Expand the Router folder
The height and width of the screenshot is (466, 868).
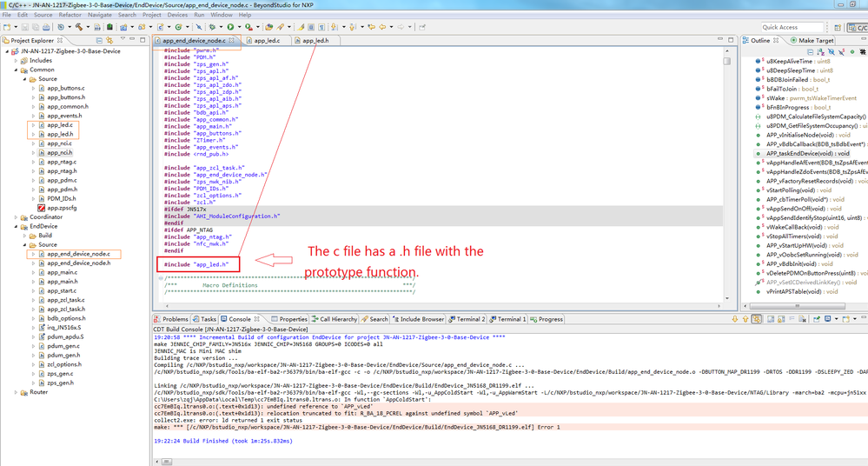(x=16, y=392)
